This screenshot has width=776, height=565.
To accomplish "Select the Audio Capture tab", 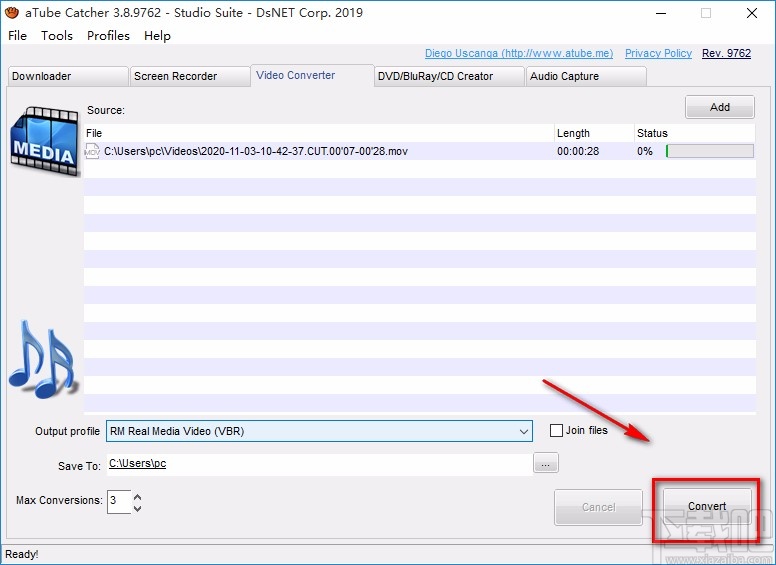I will pyautogui.click(x=585, y=76).
